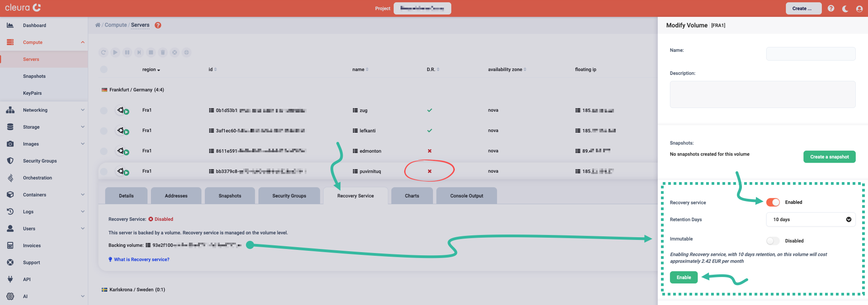Click the API plug icon in sidebar
This screenshot has width=868, height=305.
coord(10,279)
